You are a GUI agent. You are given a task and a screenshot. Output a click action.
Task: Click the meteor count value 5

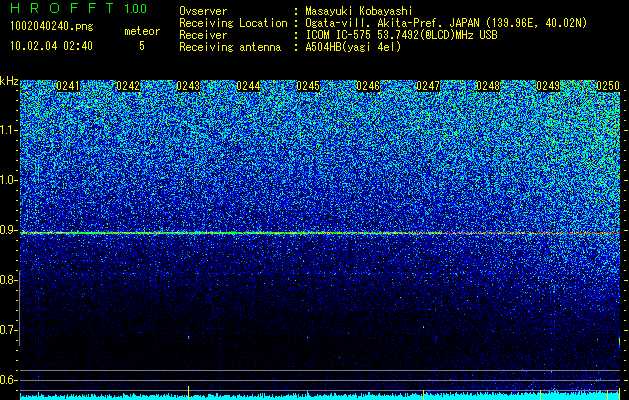tap(142, 46)
